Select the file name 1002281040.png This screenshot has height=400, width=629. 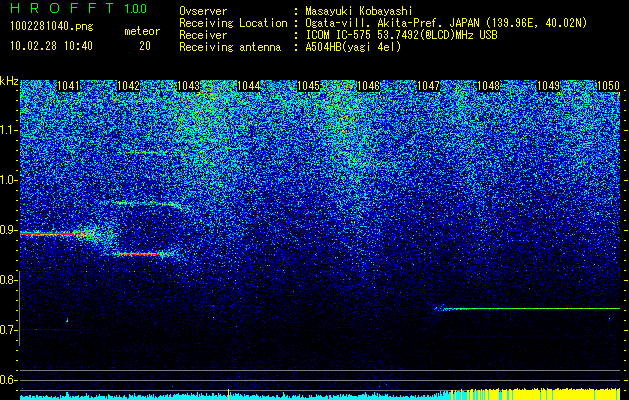tap(52, 27)
